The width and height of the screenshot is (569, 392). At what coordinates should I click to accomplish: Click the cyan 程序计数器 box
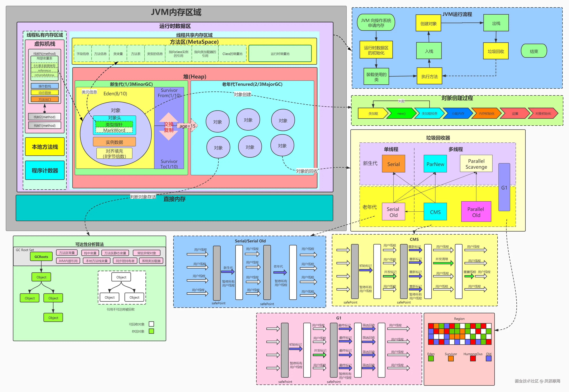45,170
